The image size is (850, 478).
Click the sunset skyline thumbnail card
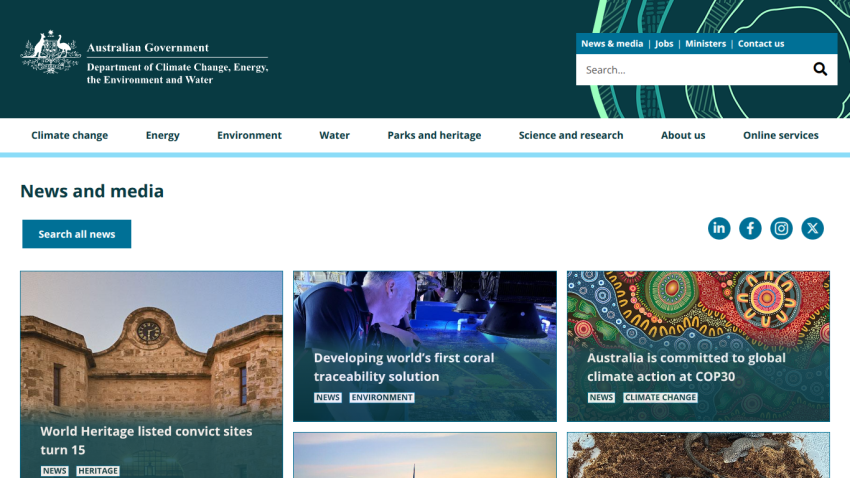point(425,455)
